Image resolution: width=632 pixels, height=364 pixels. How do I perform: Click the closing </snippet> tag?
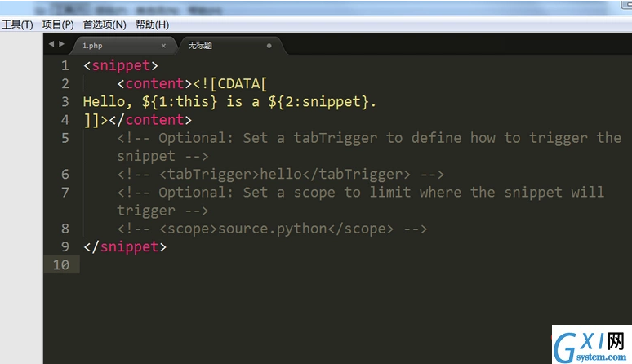(x=125, y=246)
